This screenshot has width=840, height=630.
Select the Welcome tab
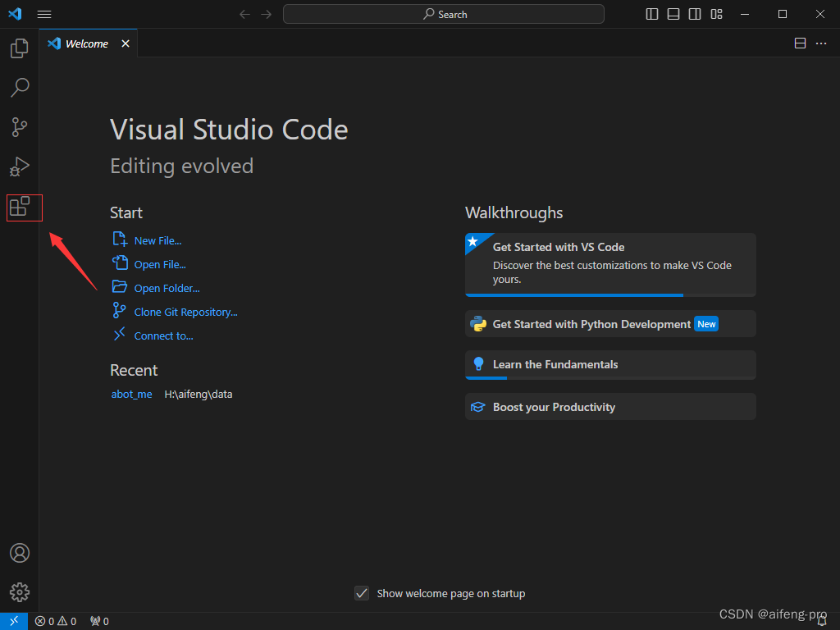(x=86, y=44)
